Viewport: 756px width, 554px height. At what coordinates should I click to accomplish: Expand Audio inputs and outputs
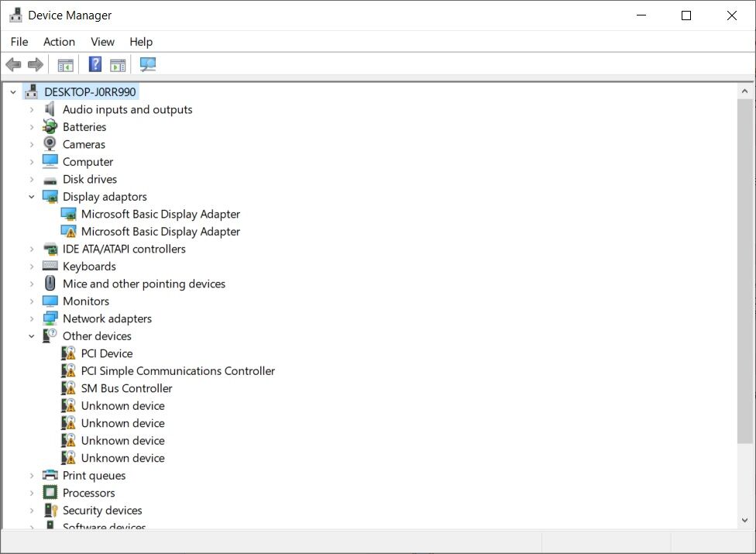[31, 109]
